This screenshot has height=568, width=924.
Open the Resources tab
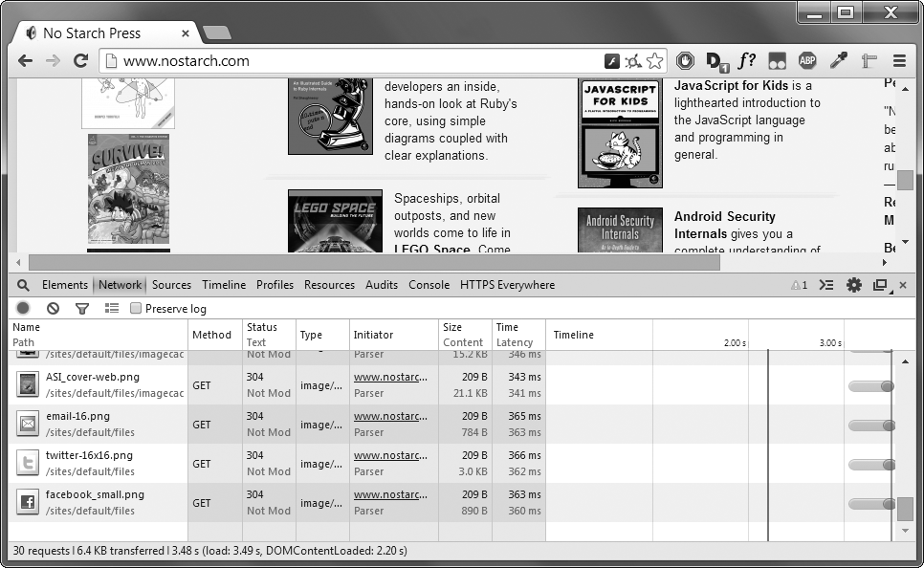coord(329,285)
